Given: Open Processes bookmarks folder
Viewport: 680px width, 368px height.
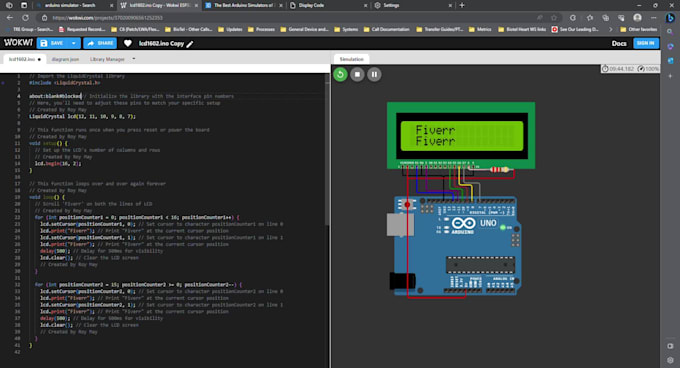Looking at the screenshot, I should [261, 29].
